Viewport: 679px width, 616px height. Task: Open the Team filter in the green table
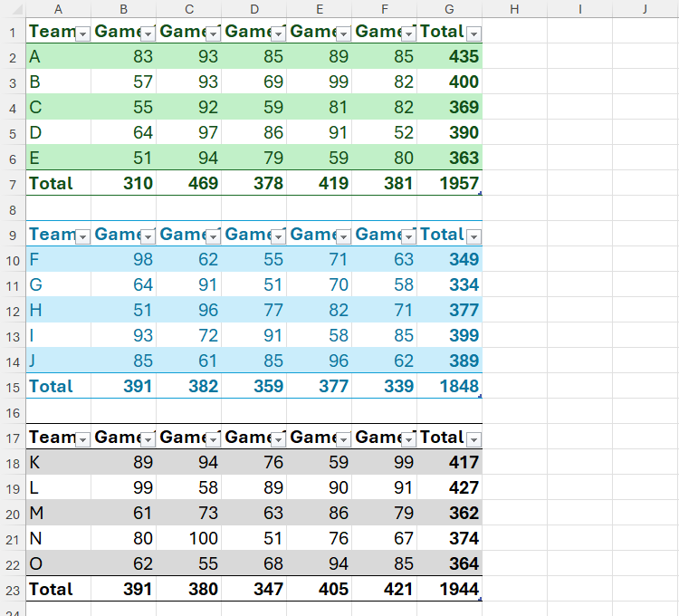(x=82, y=34)
